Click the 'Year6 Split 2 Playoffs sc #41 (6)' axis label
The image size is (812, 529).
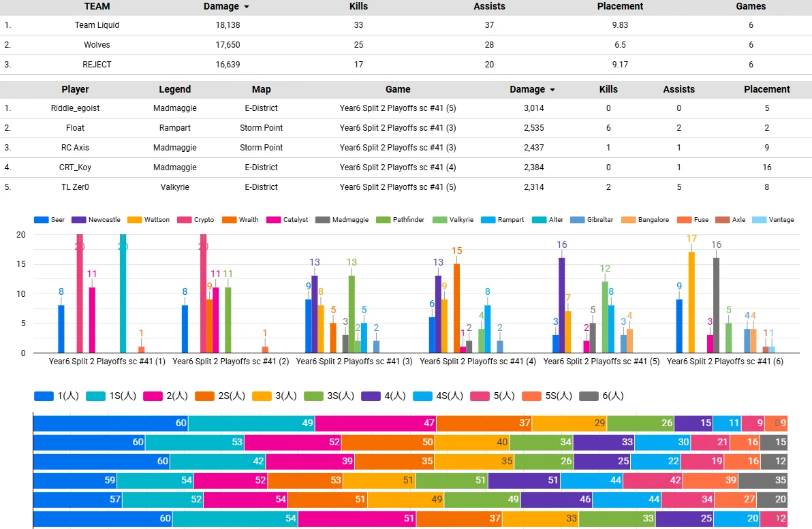725,362
